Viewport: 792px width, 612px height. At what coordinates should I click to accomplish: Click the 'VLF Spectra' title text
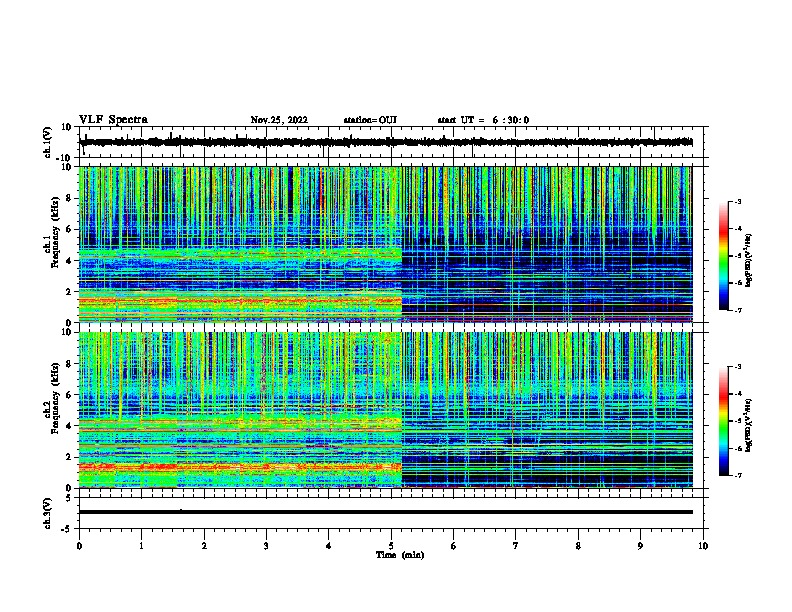[113, 120]
